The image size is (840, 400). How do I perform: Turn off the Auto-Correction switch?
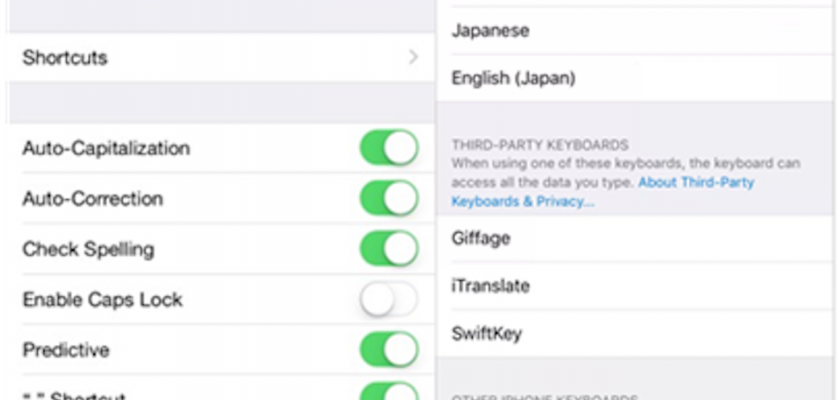tap(389, 198)
